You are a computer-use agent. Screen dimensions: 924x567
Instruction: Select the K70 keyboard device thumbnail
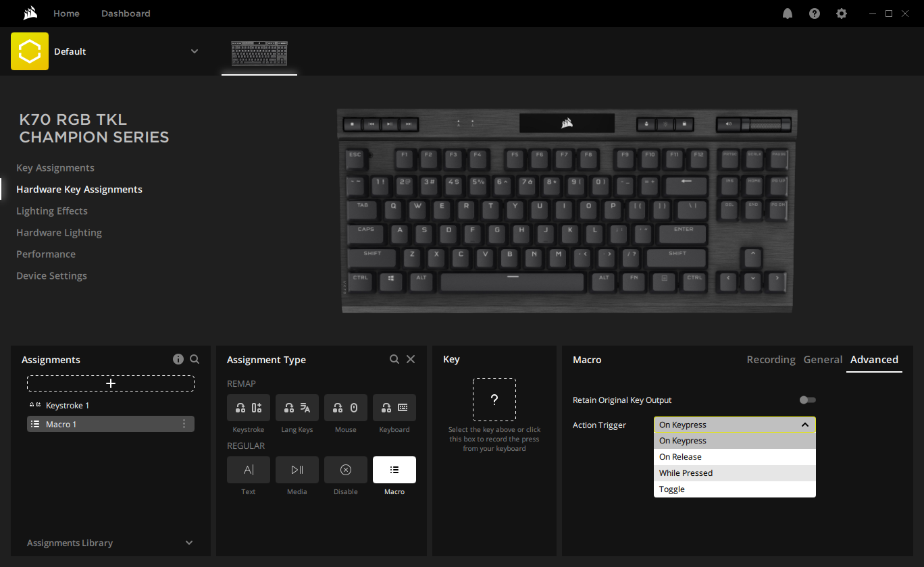pos(259,53)
